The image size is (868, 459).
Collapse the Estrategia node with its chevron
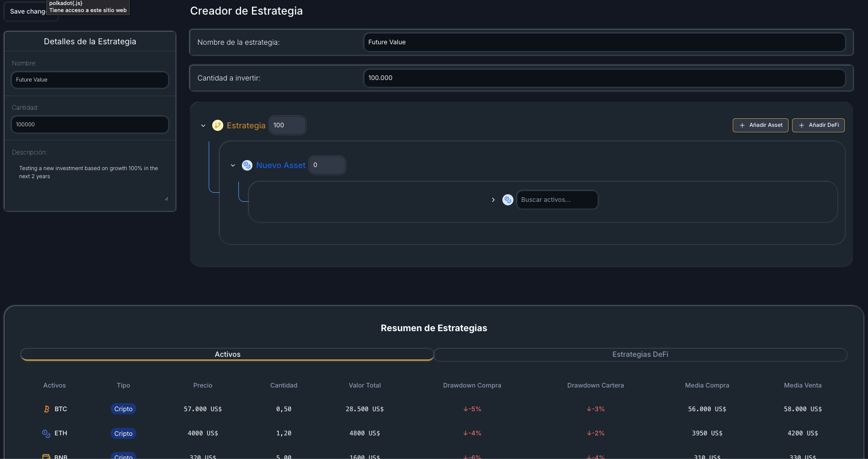click(x=203, y=125)
